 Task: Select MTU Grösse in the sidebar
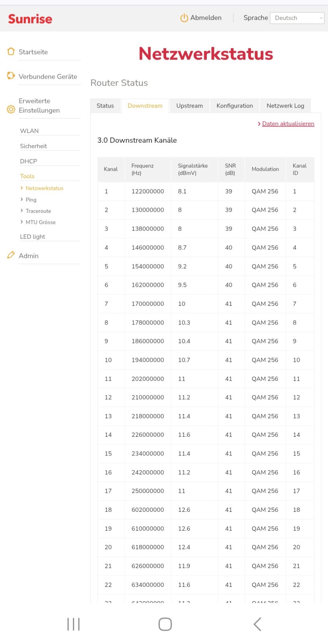(x=40, y=222)
